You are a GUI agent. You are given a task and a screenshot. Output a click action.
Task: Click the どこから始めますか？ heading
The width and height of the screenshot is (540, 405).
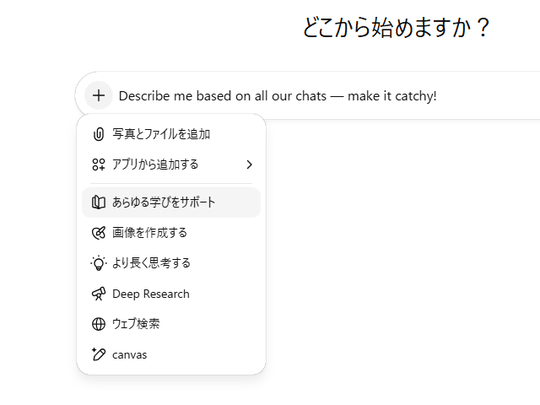tap(396, 28)
